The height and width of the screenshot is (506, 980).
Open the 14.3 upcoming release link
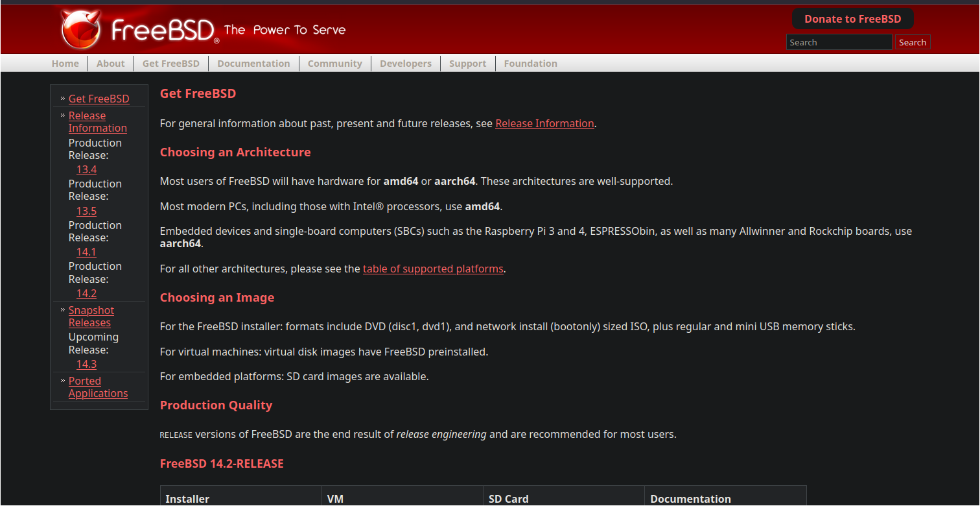click(86, 365)
